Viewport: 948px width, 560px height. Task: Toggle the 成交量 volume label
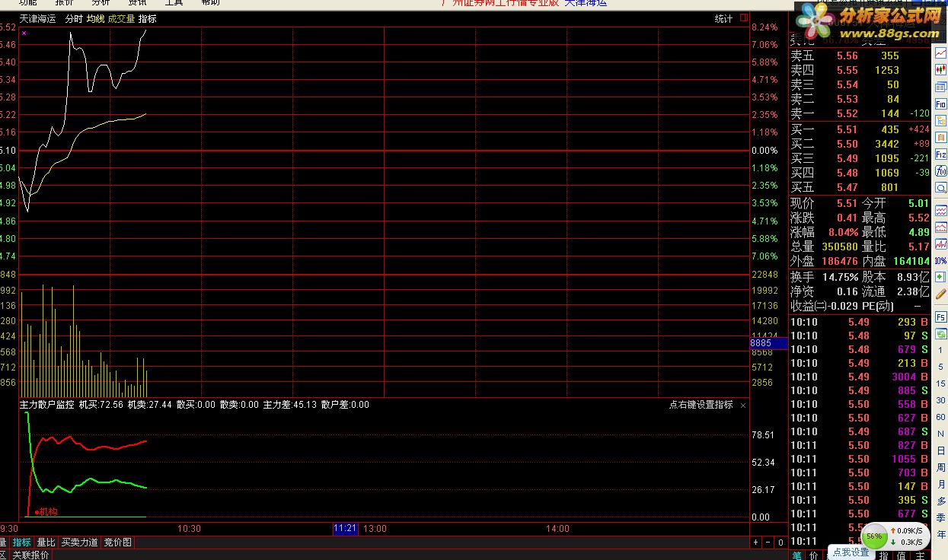tap(121, 19)
